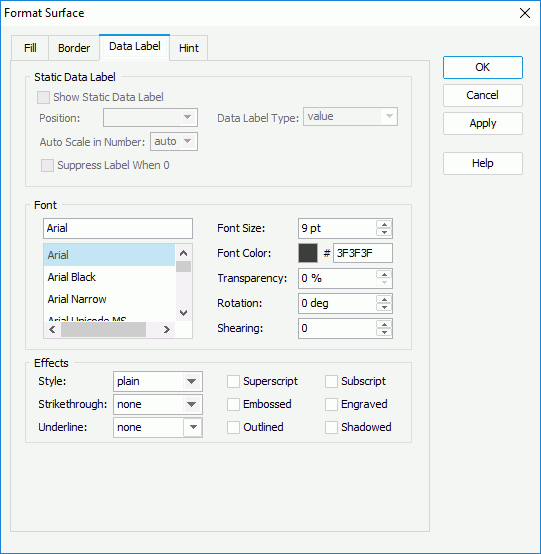The image size is (541, 554).
Task: Open the Border tab
Action: [74, 48]
